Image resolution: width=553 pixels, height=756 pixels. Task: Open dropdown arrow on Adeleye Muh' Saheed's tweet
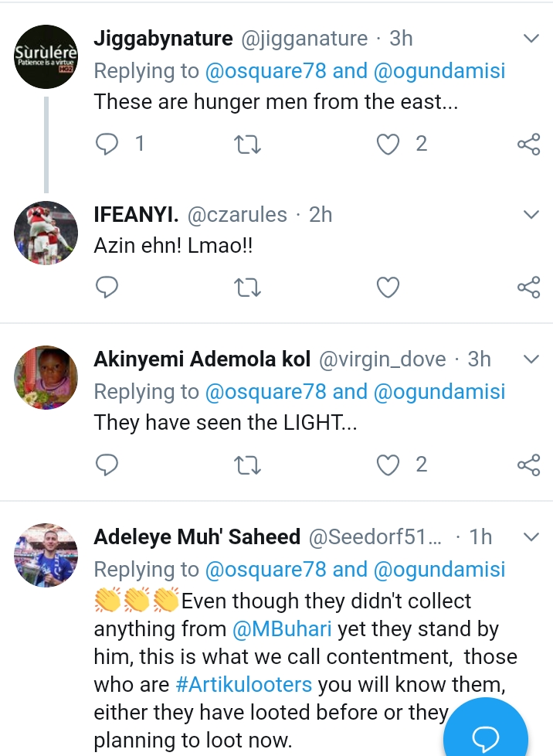pos(531,536)
